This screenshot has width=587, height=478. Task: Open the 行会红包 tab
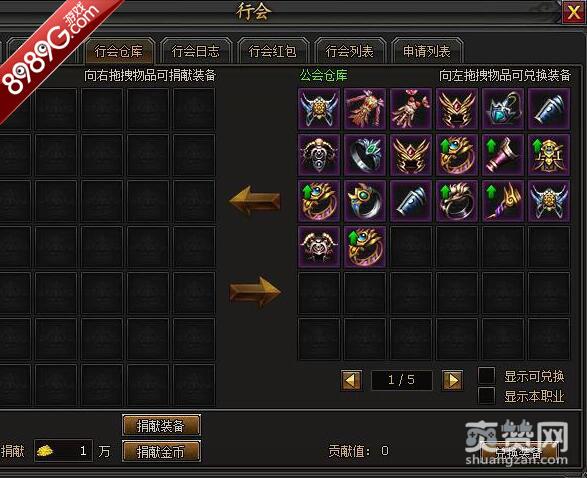click(x=273, y=51)
